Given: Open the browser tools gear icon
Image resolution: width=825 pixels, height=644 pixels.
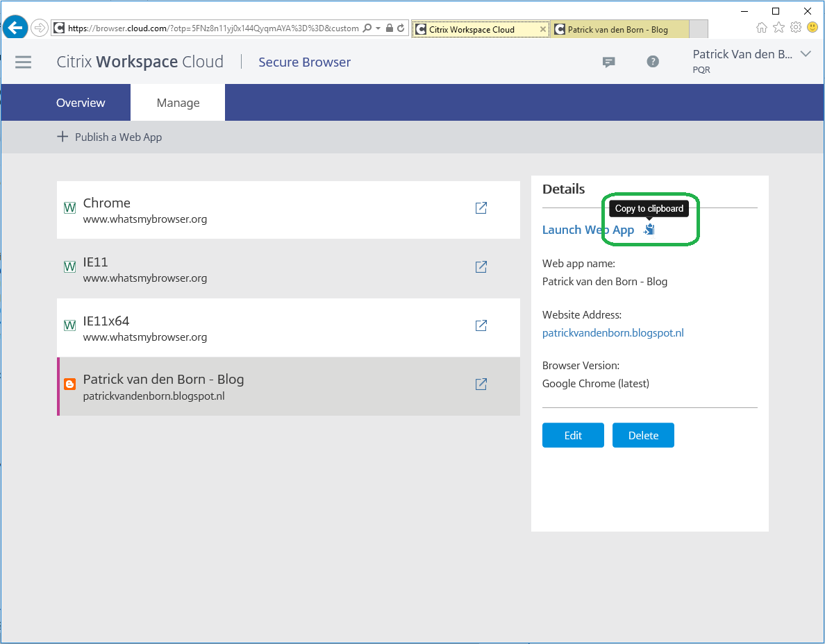Looking at the screenshot, I should [x=796, y=27].
